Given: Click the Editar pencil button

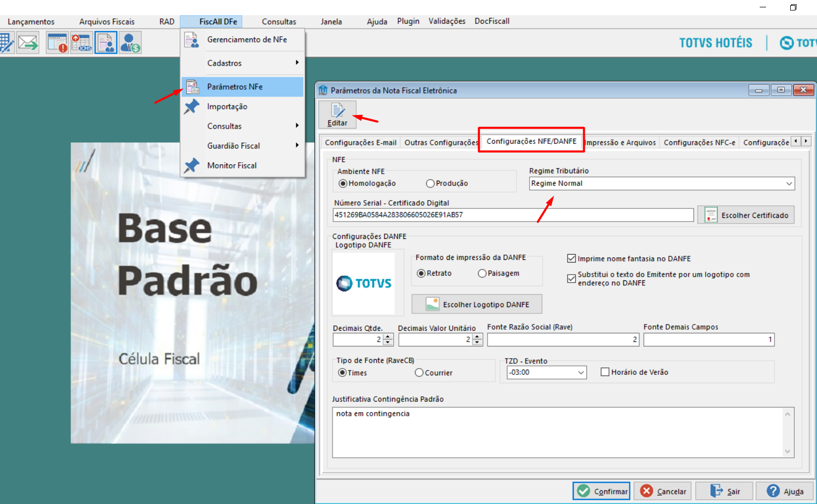Looking at the screenshot, I should pos(337,115).
